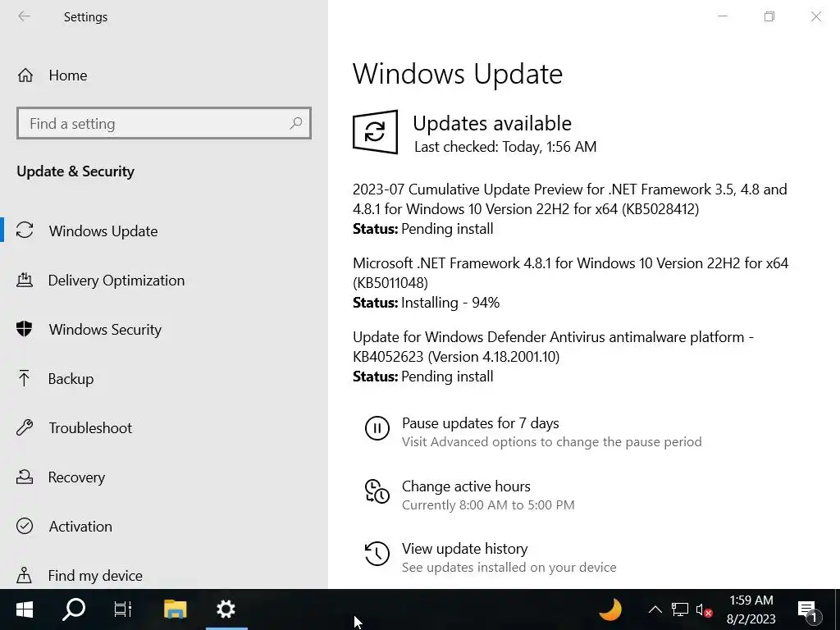Open Change active hours option
This screenshot has height=630, width=840.
pyautogui.click(x=466, y=486)
